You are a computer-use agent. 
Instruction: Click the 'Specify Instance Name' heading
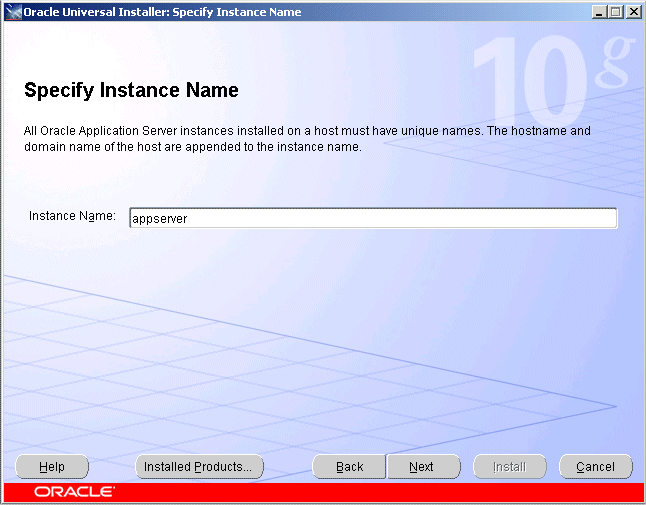pos(131,90)
